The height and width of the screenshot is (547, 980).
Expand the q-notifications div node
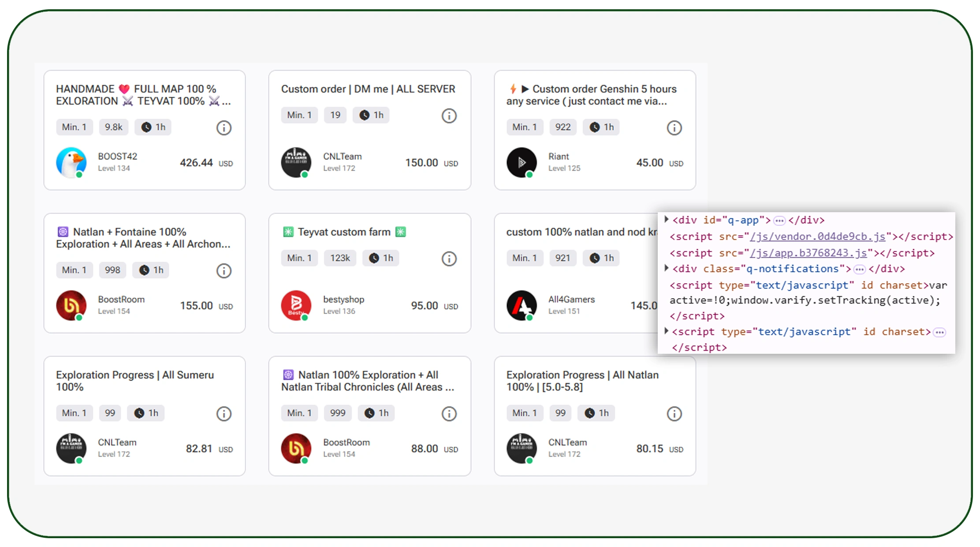tap(666, 268)
